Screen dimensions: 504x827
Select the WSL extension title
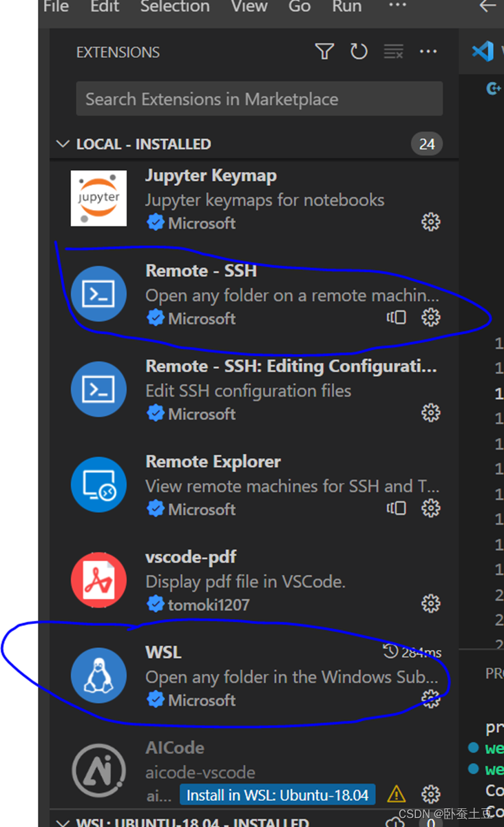[163, 652]
